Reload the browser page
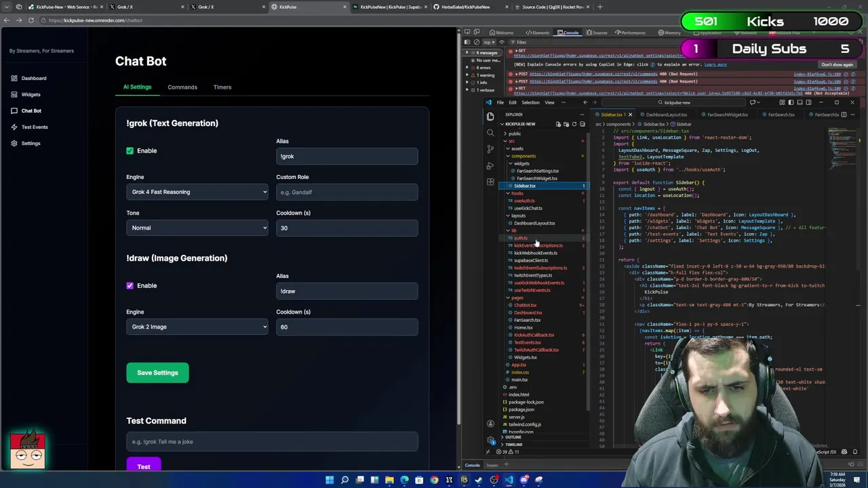This screenshot has height=488, width=868. point(31,20)
